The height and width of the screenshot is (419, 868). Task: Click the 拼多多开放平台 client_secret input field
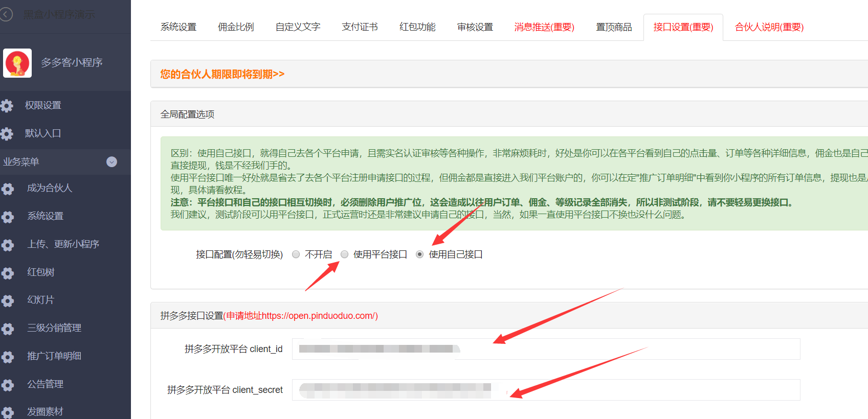(546, 390)
